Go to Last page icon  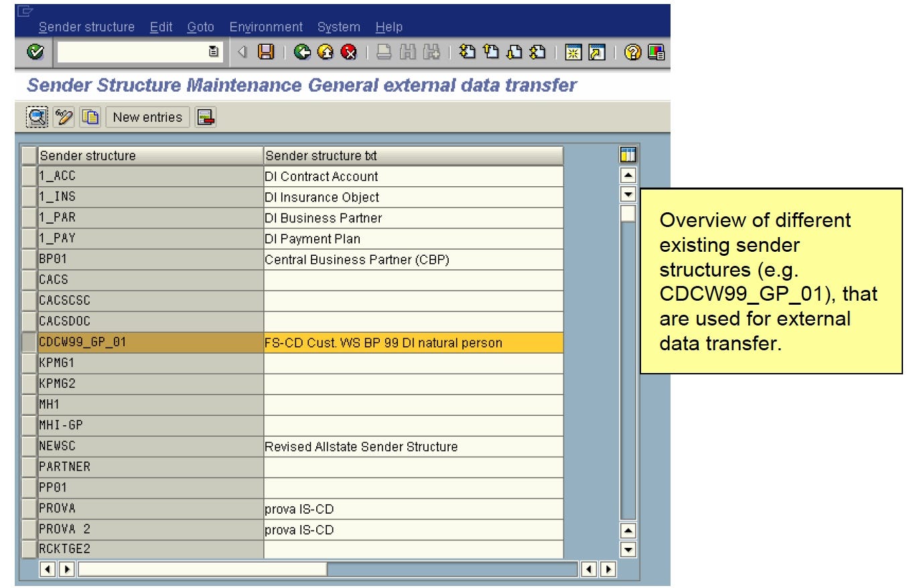(x=537, y=52)
